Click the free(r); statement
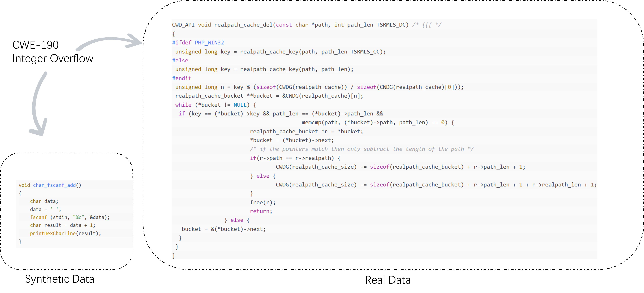The image size is (644, 293). (263, 202)
